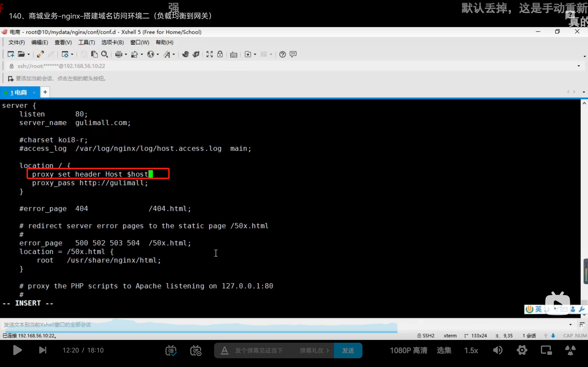Open the font settings dropdown arrow

(x=174, y=54)
